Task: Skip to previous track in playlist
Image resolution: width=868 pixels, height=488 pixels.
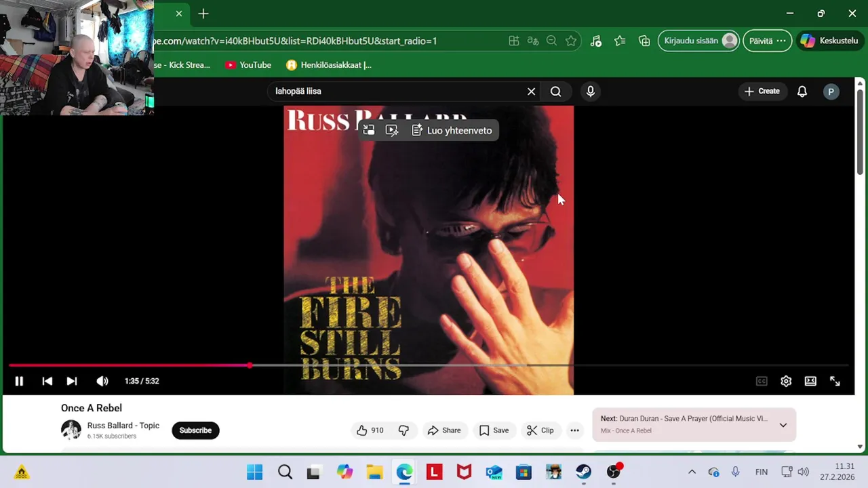Action: [x=47, y=381]
